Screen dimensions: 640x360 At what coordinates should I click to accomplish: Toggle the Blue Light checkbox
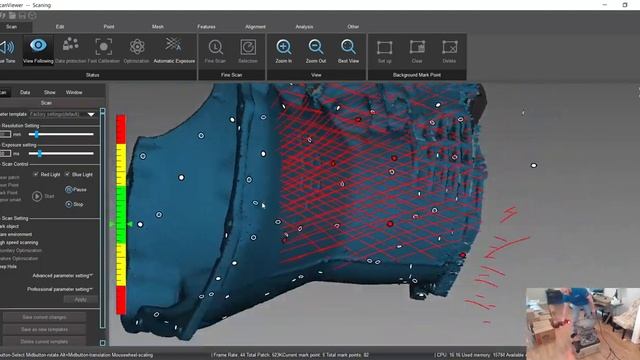[67, 174]
